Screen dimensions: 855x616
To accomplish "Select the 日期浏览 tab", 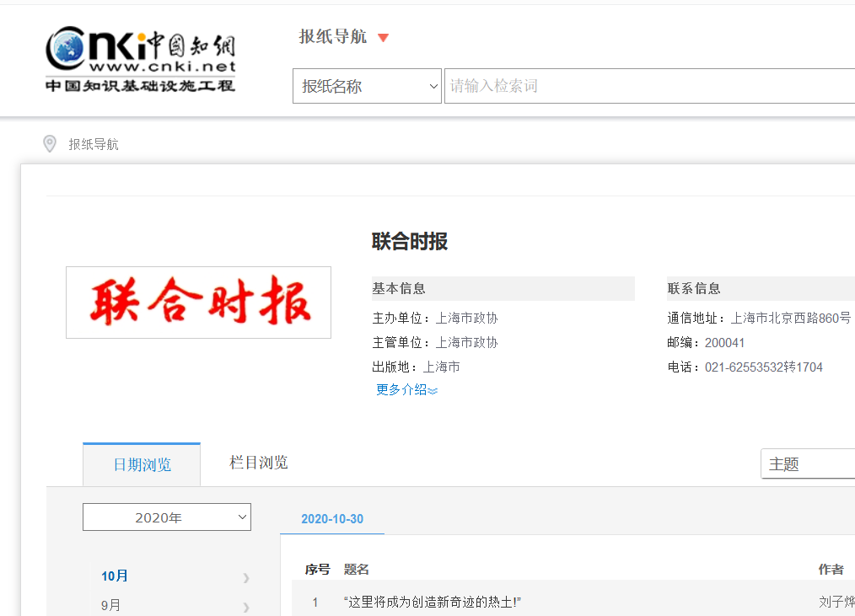I will (x=142, y=465).
